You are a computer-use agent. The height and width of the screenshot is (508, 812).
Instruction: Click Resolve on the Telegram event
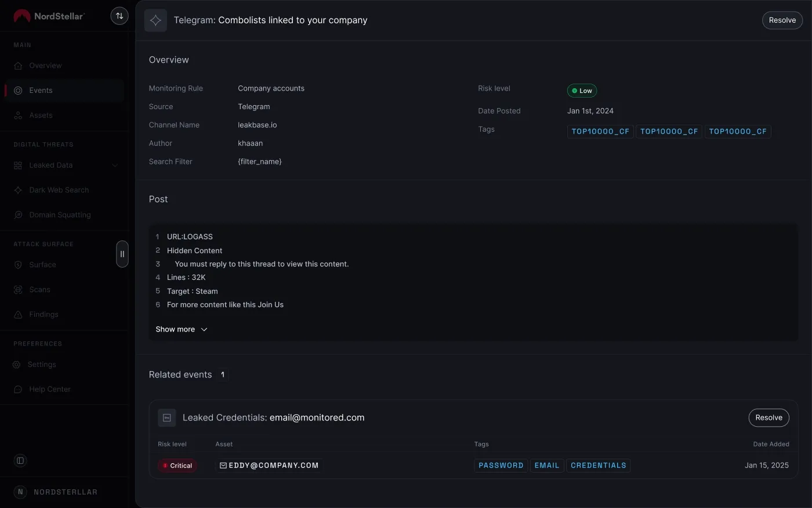click(x=782, y=20)
